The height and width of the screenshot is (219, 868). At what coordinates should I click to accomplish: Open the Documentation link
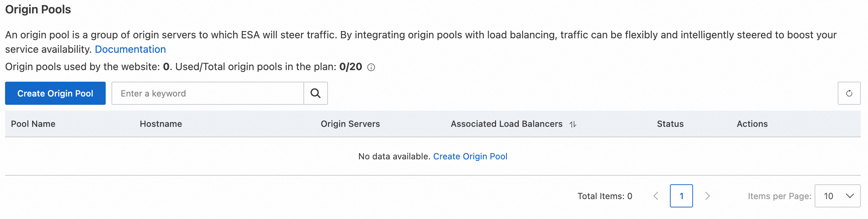pos(130,49)
